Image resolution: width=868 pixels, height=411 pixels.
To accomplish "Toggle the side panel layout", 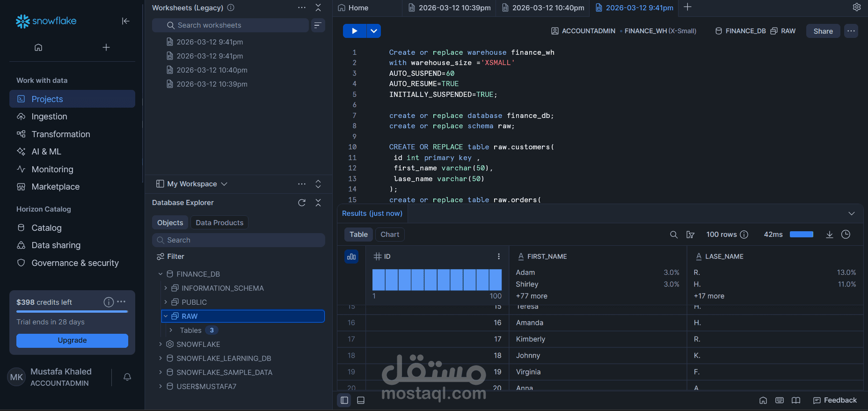I will 344,400.
